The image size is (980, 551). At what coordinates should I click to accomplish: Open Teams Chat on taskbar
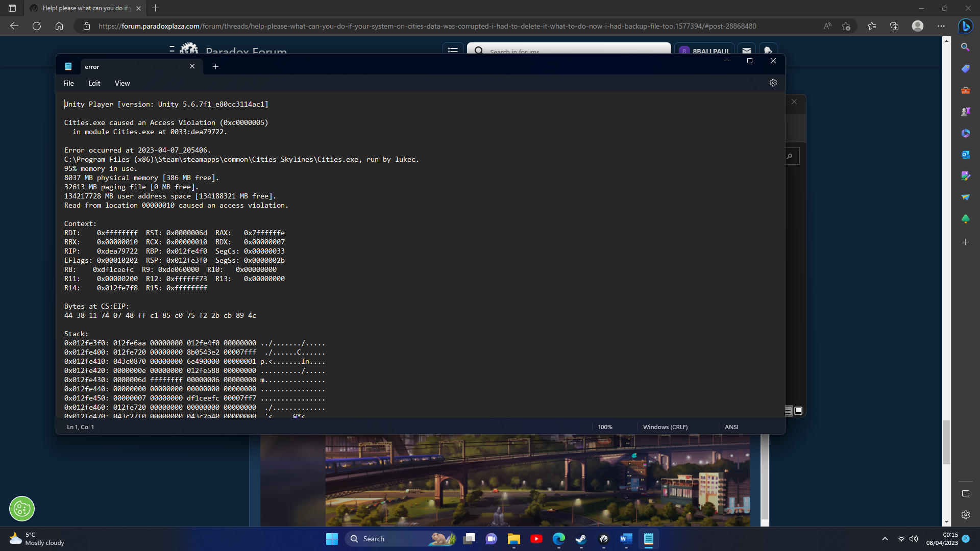[492, 539]
